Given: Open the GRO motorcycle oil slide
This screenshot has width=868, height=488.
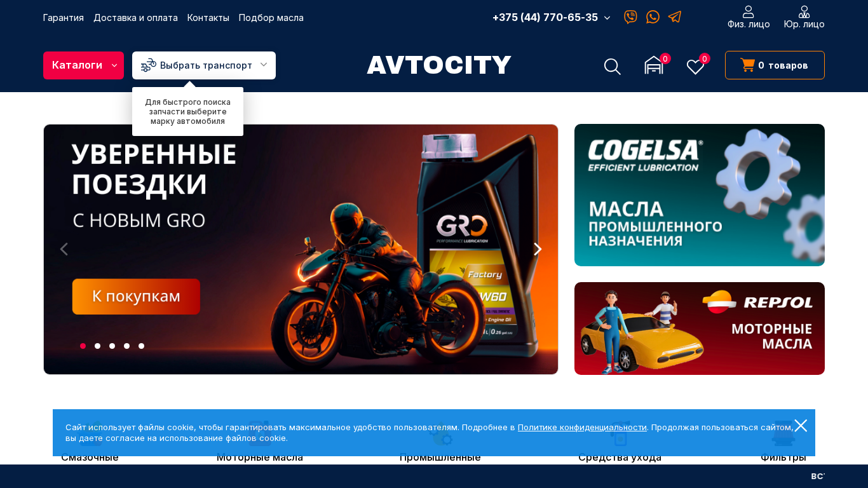Looking at the screenshot, I should click(301, 249).
